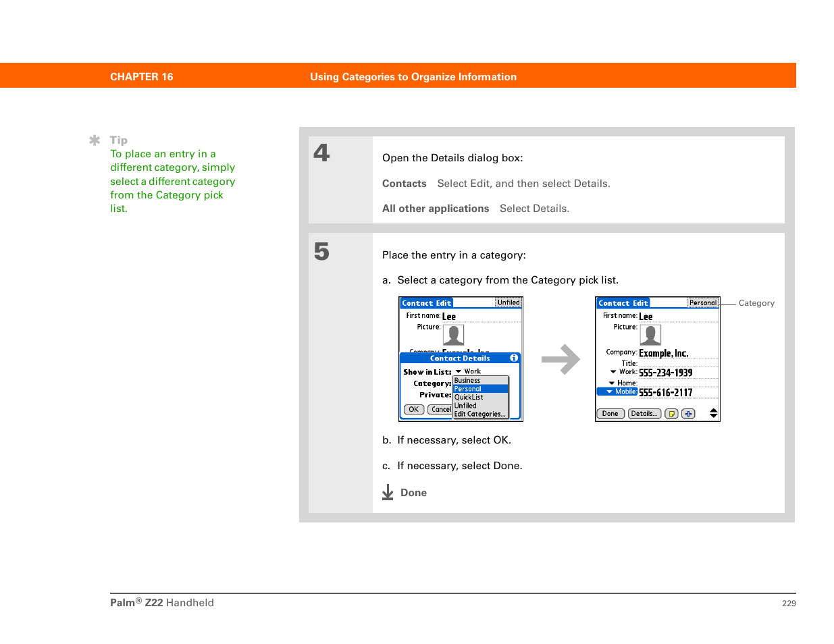Viewport: 834px width, 644px height.
Task: Open the Unfiled category selector at top right
Action: coord(509,302)
